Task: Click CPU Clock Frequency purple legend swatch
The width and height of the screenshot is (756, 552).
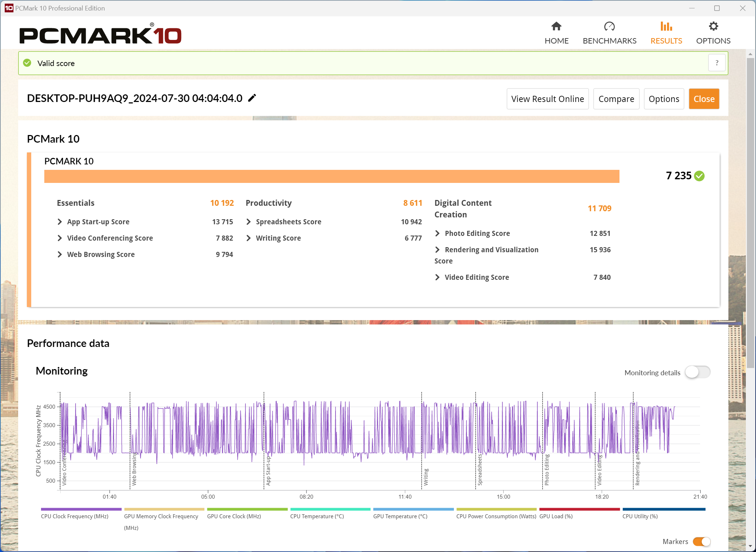Action: click(81, 509)
